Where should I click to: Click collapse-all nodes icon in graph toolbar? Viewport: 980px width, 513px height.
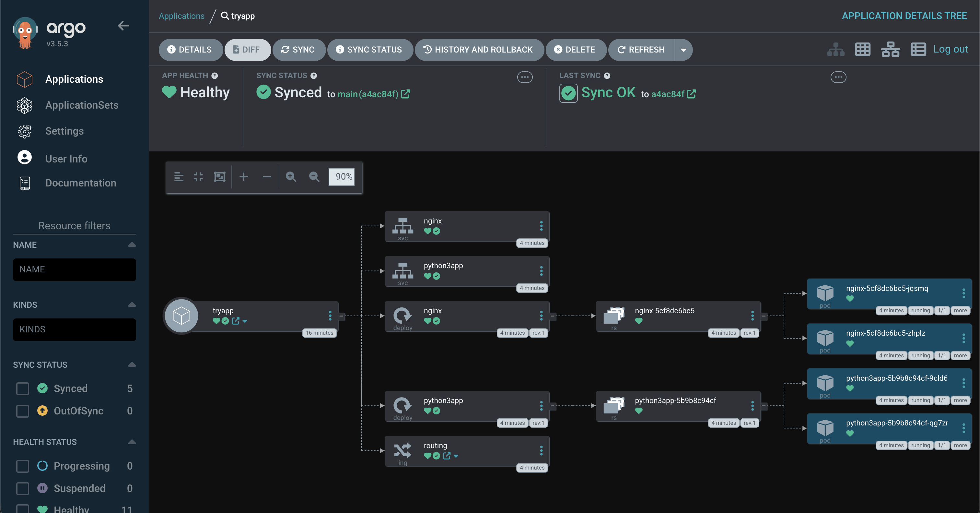(x=198, y=177)
